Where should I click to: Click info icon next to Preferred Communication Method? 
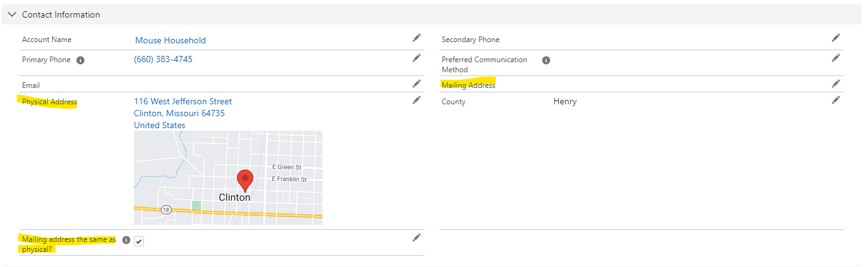pos(546,60)
